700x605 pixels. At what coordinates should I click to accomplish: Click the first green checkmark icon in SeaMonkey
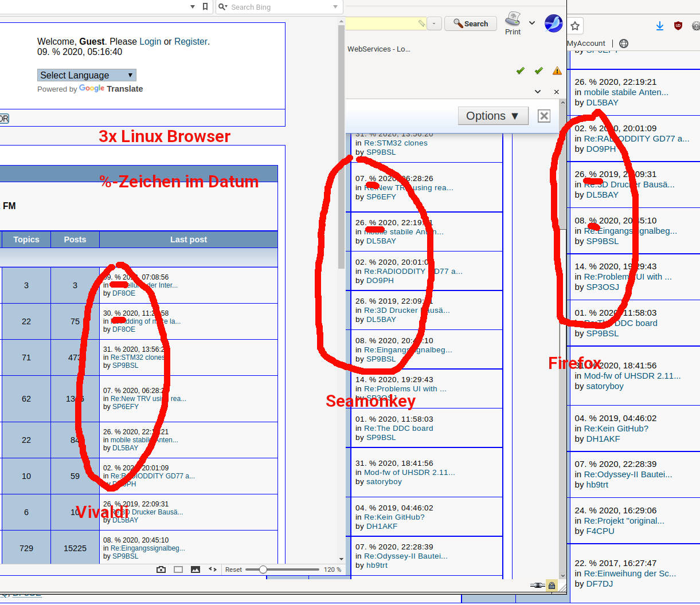tap(521, 70)
